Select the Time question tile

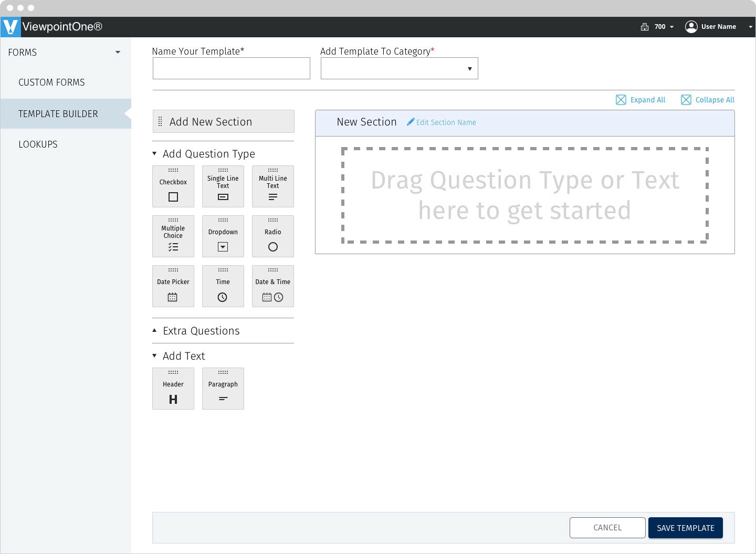tap(223, 286)
